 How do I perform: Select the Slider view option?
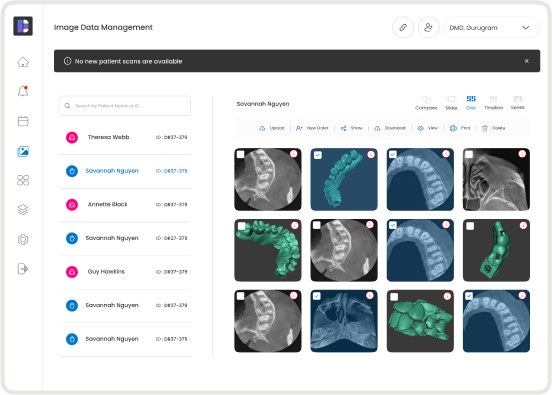451,103
